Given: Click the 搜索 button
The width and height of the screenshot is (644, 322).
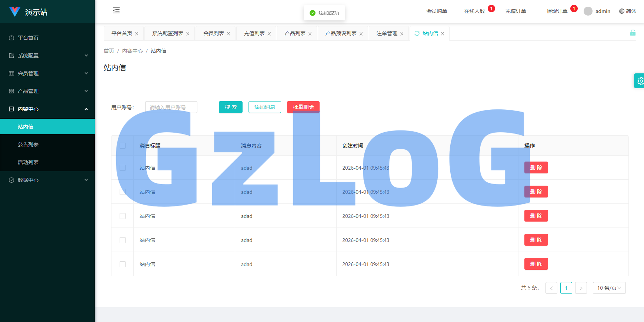Looking at the screenshot, I should tap(231, 107).
